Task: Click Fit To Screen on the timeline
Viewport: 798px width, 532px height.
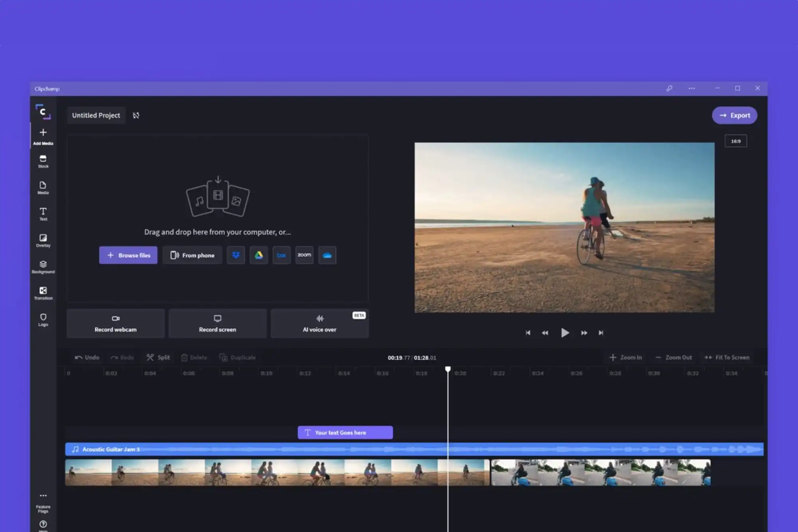Action: tap(727, 357)
